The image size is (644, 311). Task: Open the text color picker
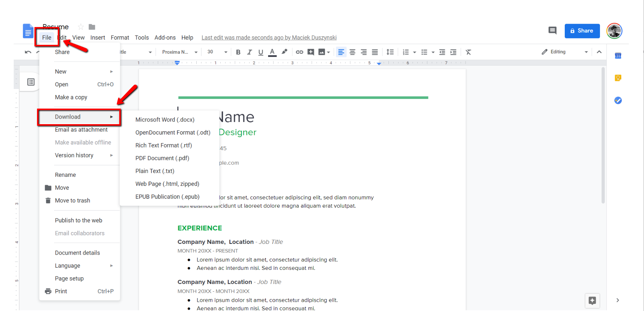pos(272,52)
